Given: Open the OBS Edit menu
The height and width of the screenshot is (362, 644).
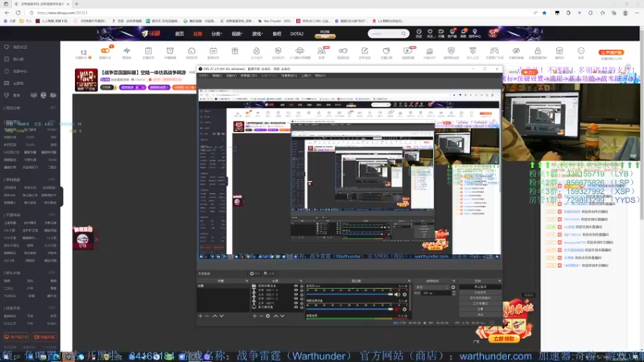Looking at the screenshot, I should click(x=217, y=76).
